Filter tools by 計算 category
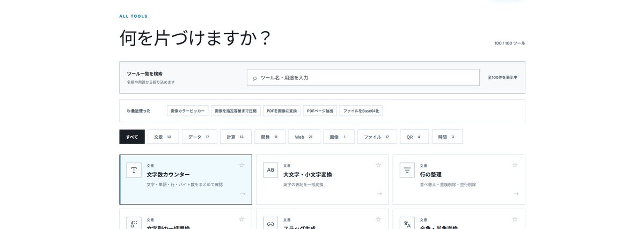644x229 pixels. 236,137
